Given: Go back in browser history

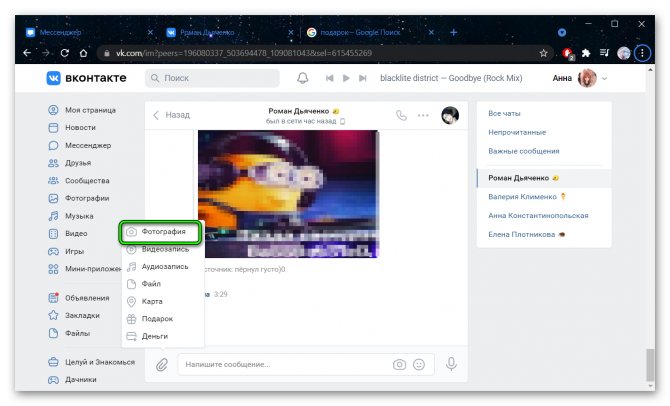Looking at the screenshot, I should coord(27,53).
